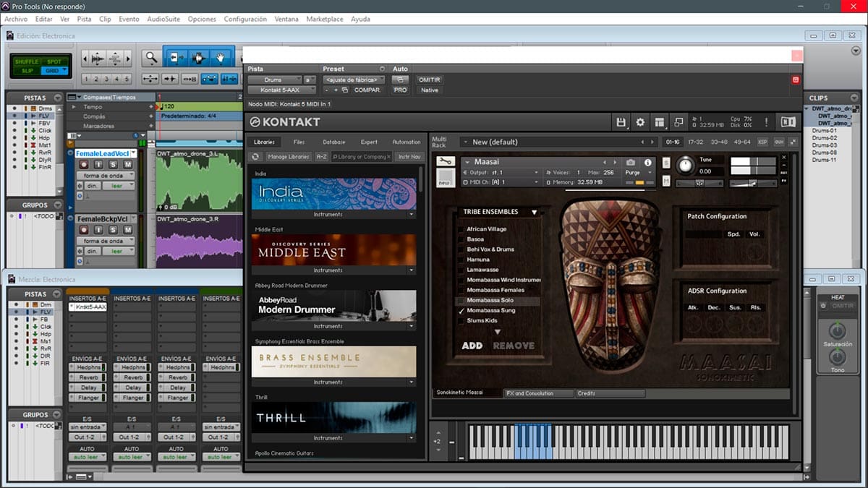Click the Library or Company search field

pos(362,156)
